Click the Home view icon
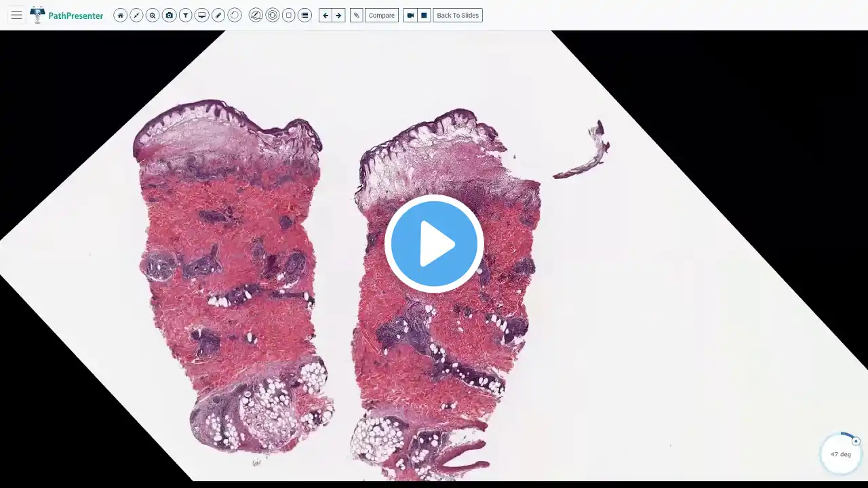Viewport: 868px width, 488px height. click(x=121, y=15)
